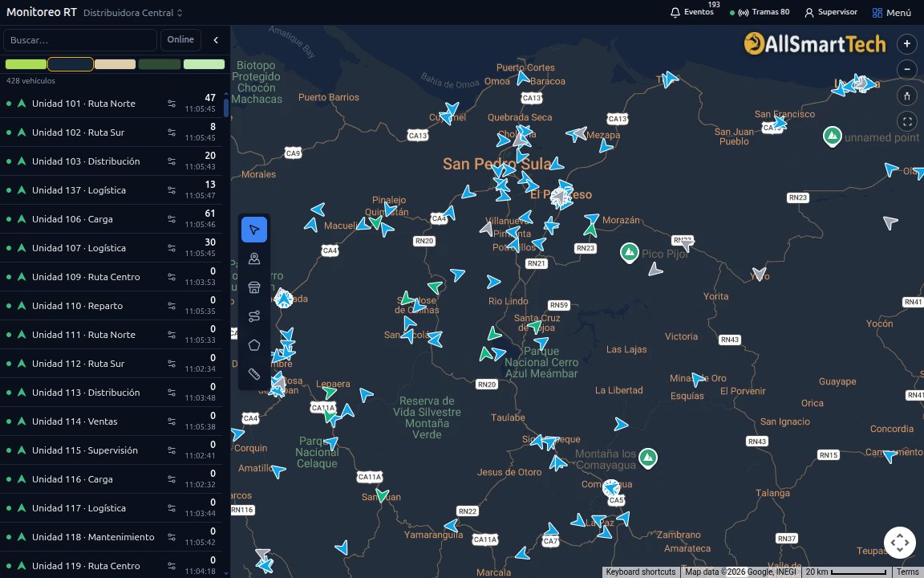Image resolution: width=924 pixels, height=578 pixels.
Task: Open the person location marker tool
Action: point(254,258)
